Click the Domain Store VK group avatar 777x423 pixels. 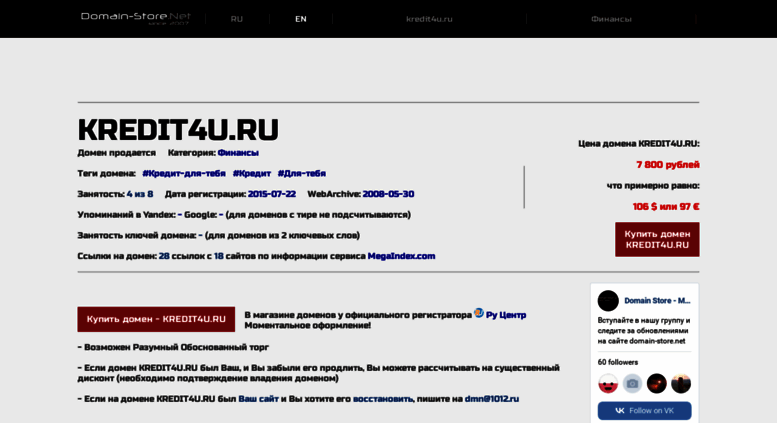(608, 301)
